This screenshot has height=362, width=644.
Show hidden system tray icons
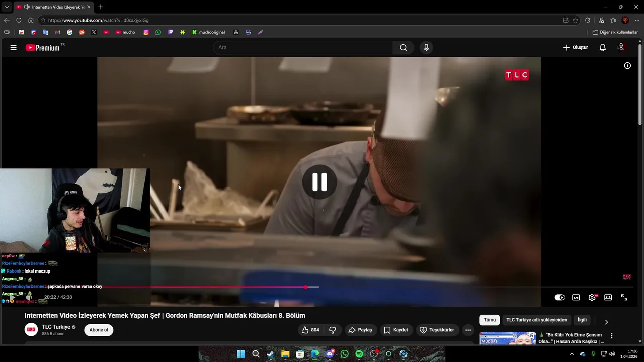click(x=572, y=354)
